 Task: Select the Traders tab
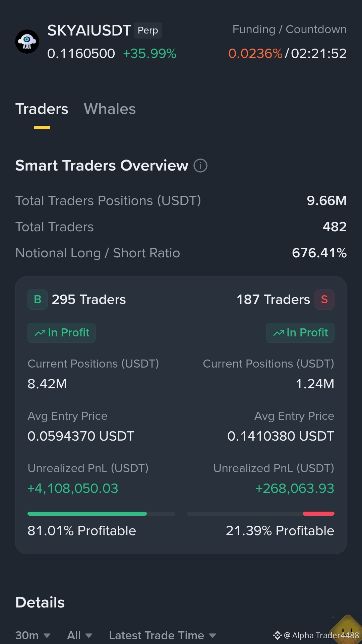[42, 109]
